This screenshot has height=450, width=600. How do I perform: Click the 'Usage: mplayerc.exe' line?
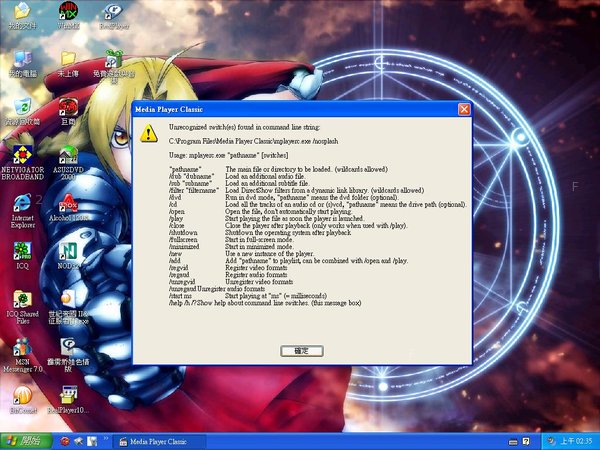pos(228,155)
